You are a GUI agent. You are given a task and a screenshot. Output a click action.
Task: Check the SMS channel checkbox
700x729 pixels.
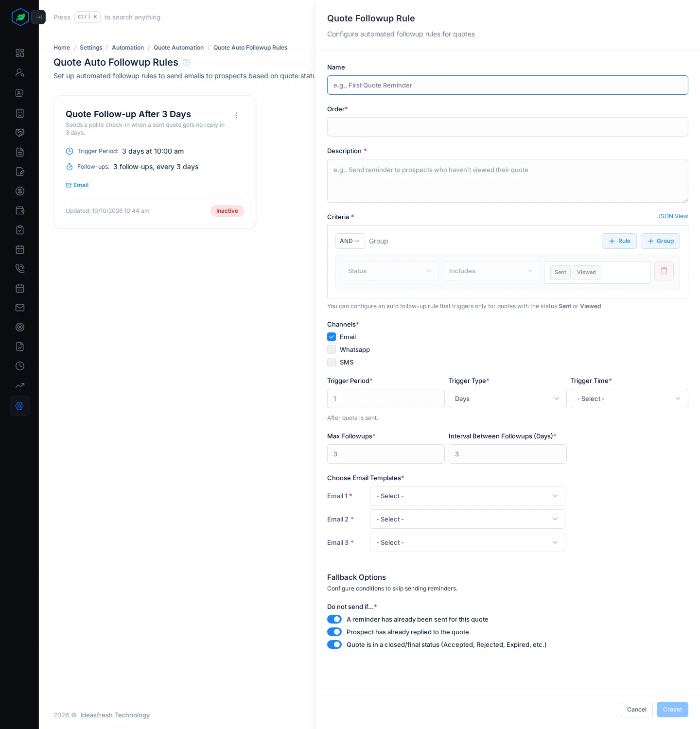332,362
